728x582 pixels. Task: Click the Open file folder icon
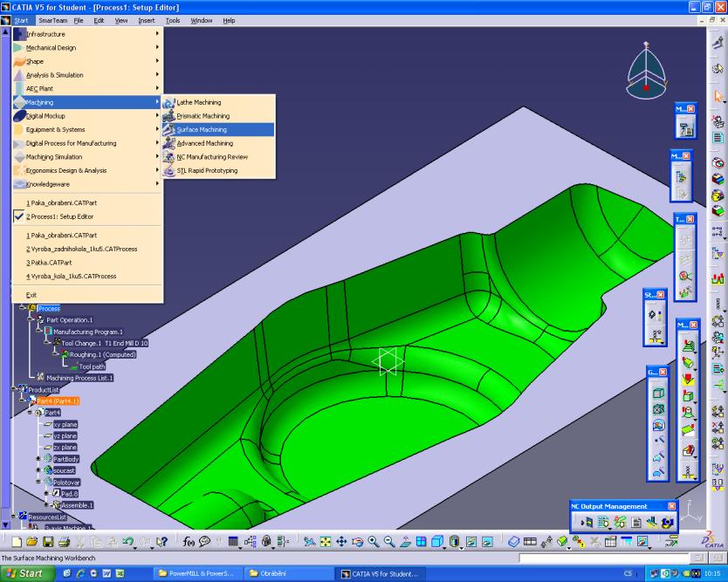click(31, 542)
